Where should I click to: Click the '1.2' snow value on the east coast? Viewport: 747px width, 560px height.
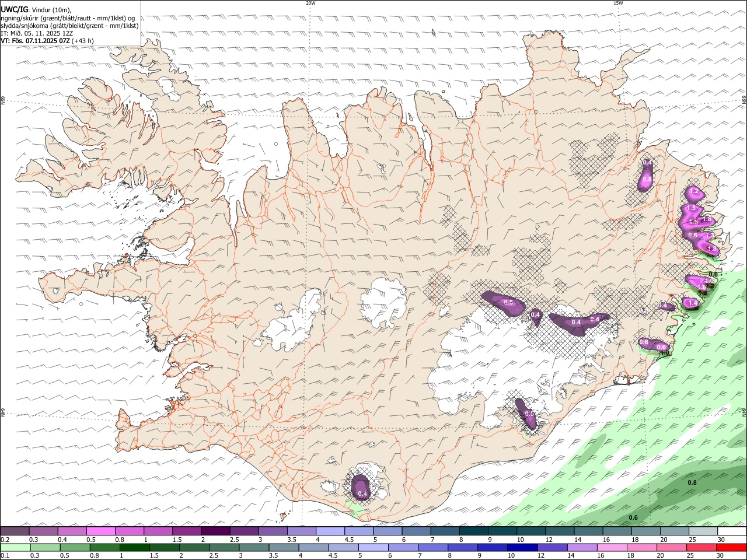coord(694,191)
